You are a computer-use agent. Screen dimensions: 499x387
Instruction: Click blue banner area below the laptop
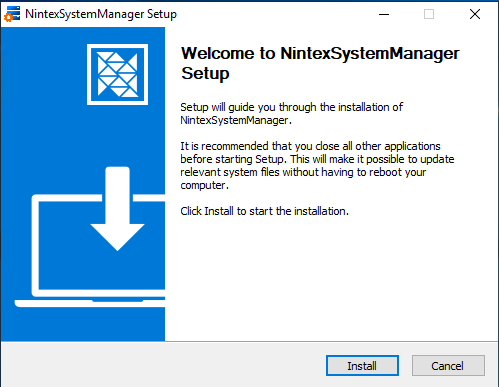tap(83, 324)
